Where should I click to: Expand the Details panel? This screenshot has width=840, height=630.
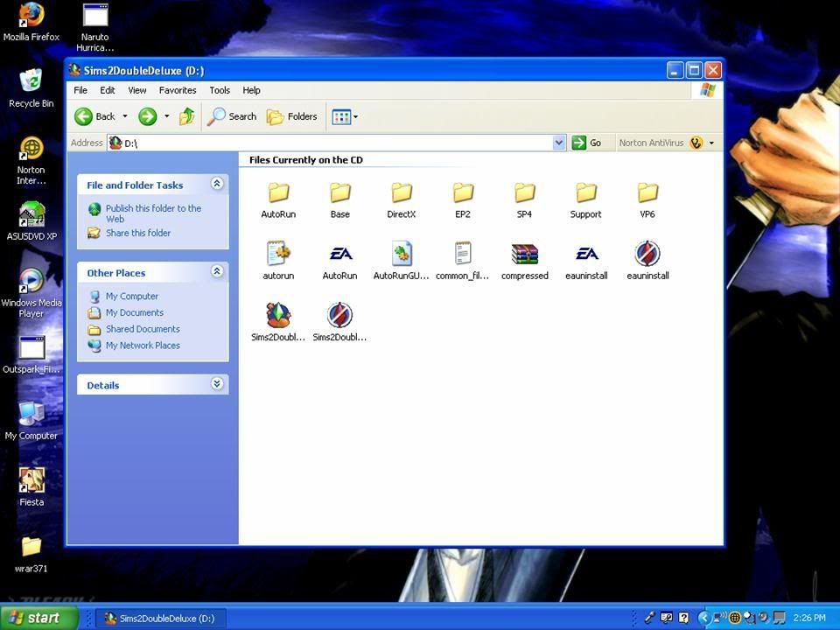coord(217,383)
